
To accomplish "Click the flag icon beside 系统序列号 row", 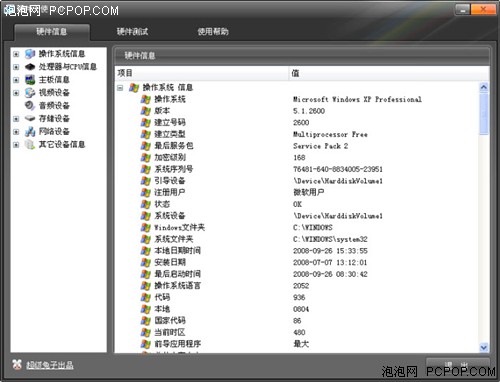I will pyautogui.click(x=146, y=169).
